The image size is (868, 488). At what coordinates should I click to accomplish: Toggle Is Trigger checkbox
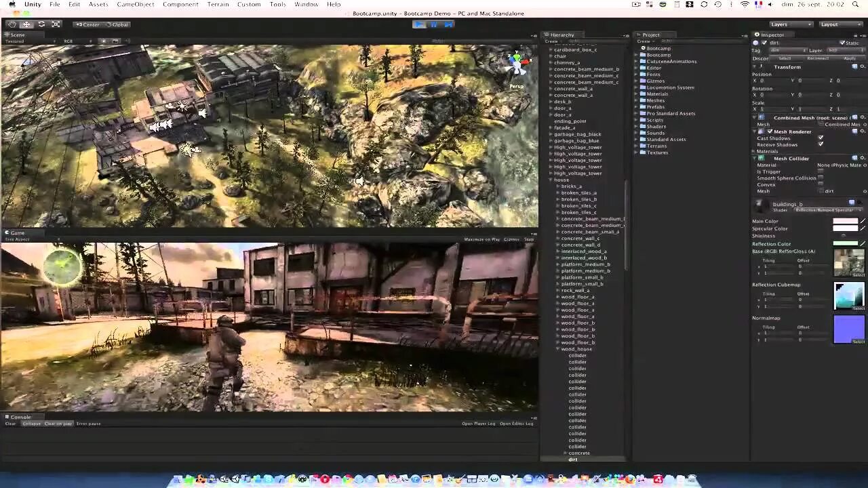[821, 171]
